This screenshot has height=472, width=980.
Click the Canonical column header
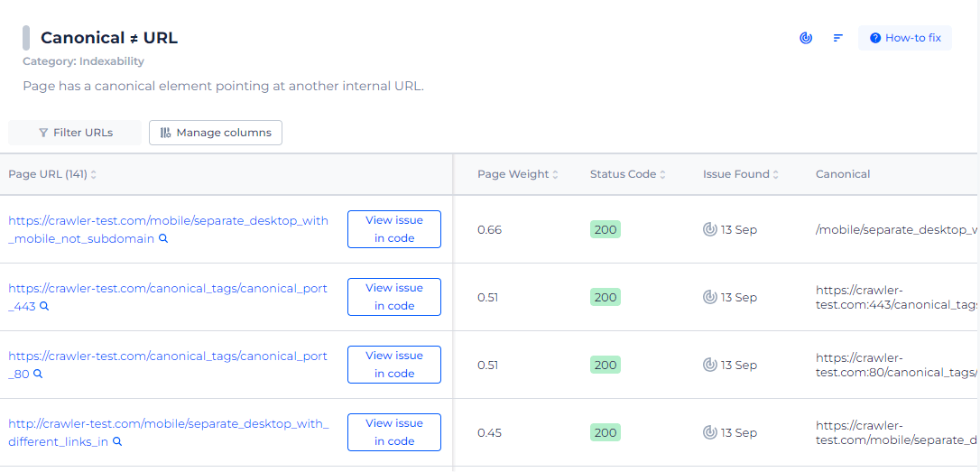[x=843, y=174]
